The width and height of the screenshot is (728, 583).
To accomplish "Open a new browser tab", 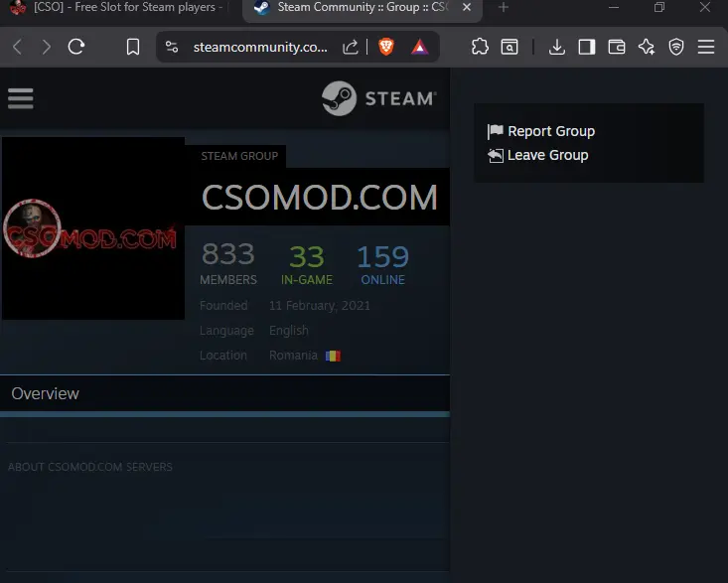I will point(504,7).
